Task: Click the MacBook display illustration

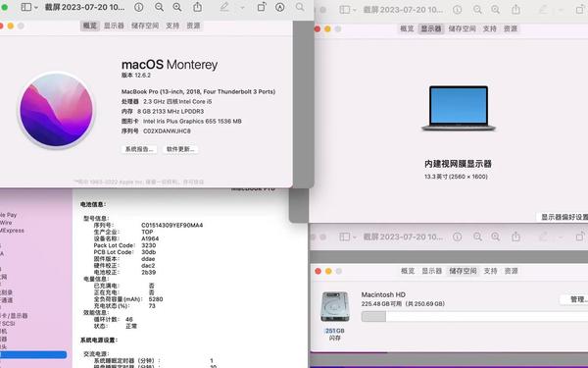Action: tap(459, 108)
